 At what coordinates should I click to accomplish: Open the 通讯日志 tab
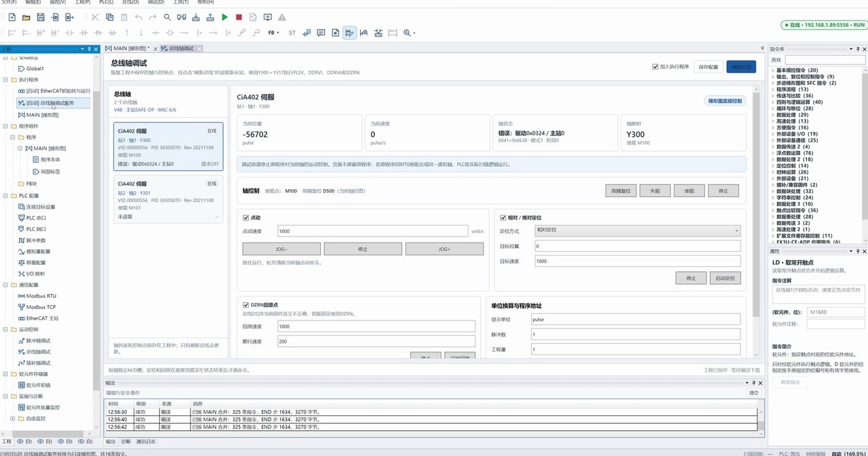point(146,442)
